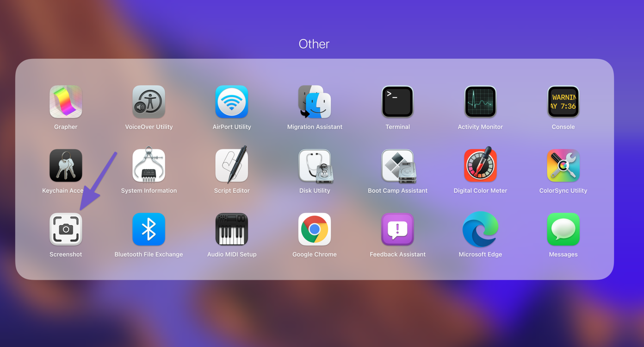Screen dimensions: 644x347
Task: Launch VoiceOver Utility
Action: (x=149, y=101)
